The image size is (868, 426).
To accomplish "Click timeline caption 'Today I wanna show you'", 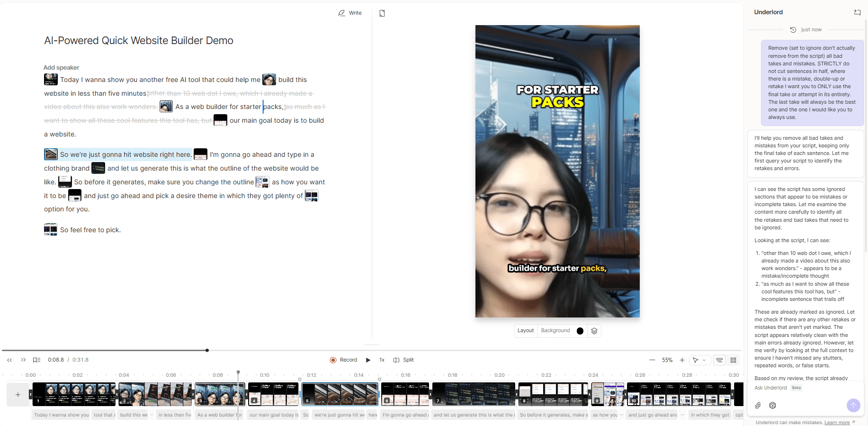I will (x=62, y=415).
